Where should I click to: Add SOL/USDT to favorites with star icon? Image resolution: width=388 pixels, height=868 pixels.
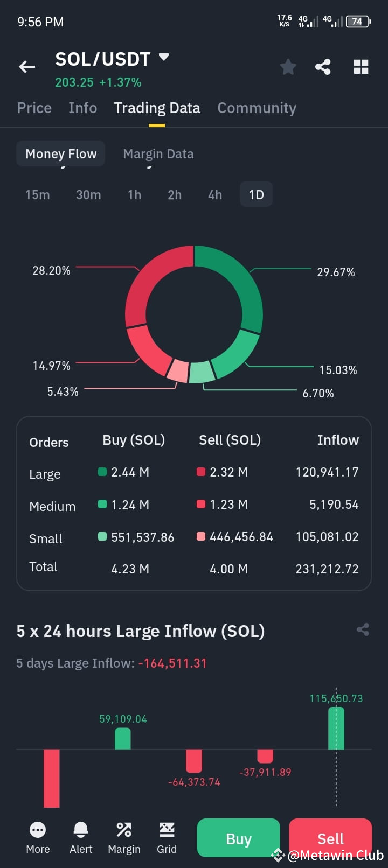(x=288, y=67)
